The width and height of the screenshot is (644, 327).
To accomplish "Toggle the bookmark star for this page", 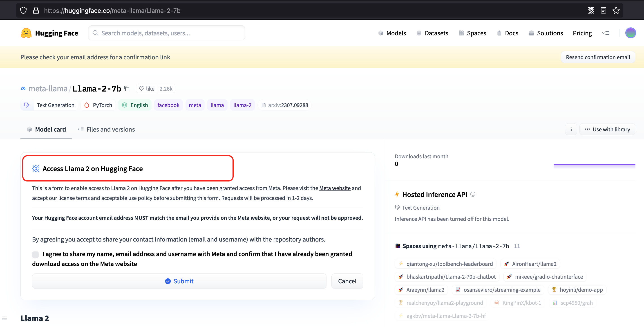I will (617, 10).
